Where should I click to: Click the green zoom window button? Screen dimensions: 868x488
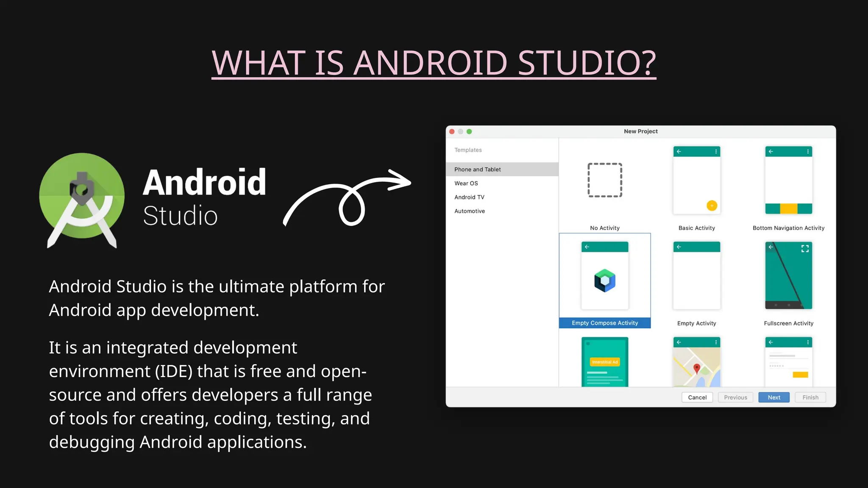click(469, 131)
